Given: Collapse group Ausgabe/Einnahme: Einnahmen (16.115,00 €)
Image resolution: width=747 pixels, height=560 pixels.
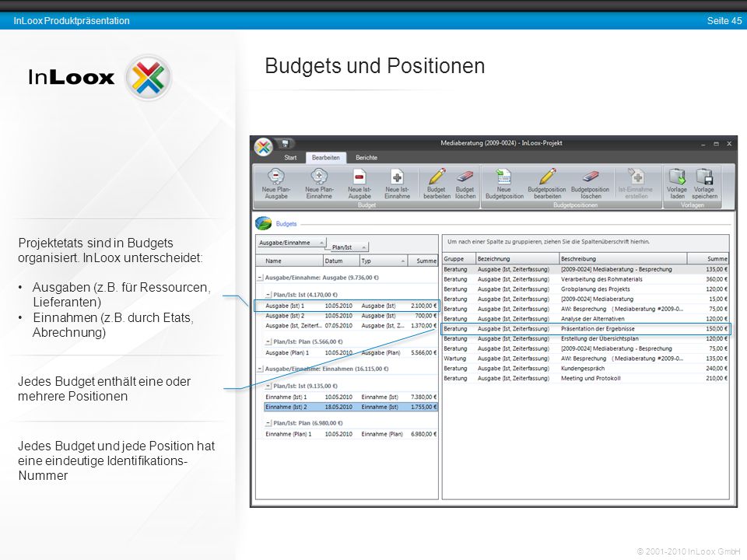Looking at the screenshot, I should pos(260,369).
